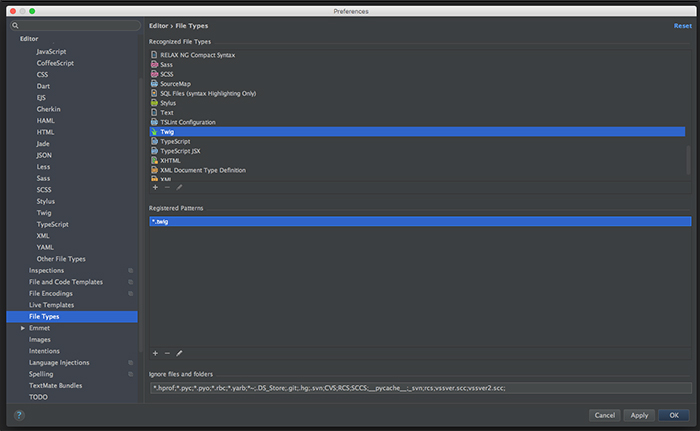Edit the selected recognized file type
The height and width of the screenshot is (431, 700).
[179, 188]
